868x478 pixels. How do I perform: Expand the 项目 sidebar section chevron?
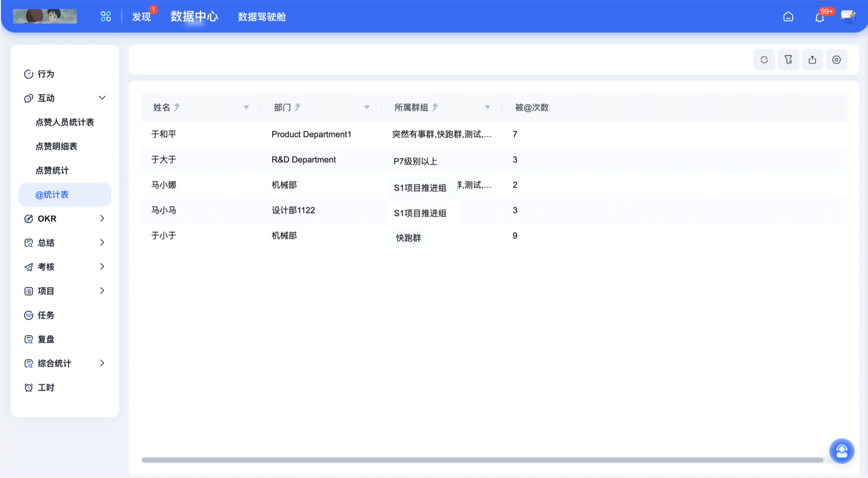(102, 291)
